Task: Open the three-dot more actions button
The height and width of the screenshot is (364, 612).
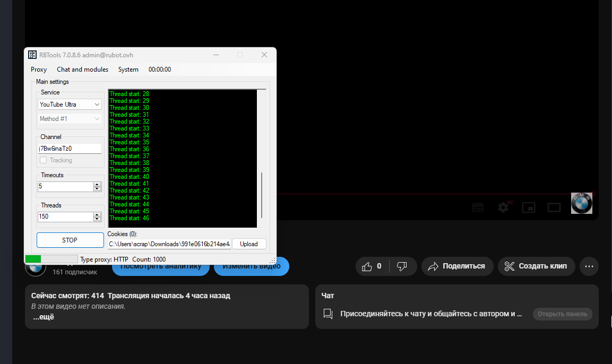Action: tap(589, 266)
